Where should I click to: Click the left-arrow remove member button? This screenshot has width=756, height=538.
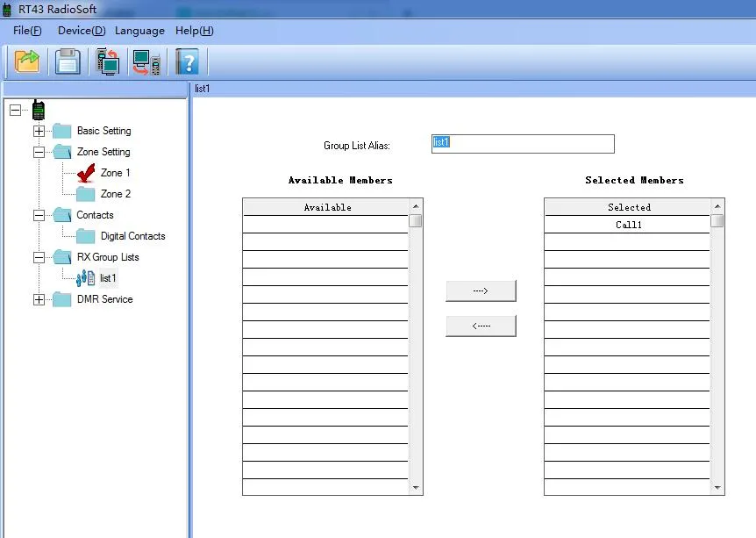pos(481,326)
